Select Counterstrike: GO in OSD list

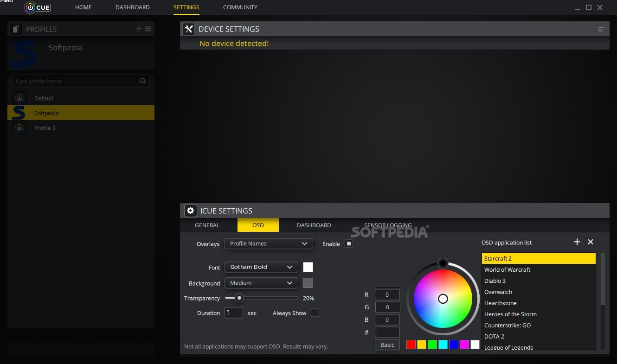coord(539,325)
